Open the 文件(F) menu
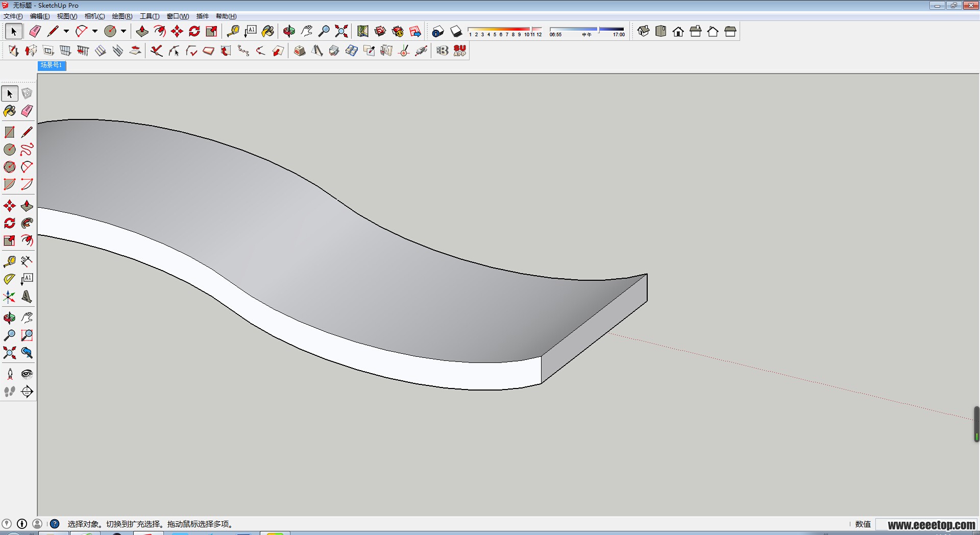 click(13, 16)
